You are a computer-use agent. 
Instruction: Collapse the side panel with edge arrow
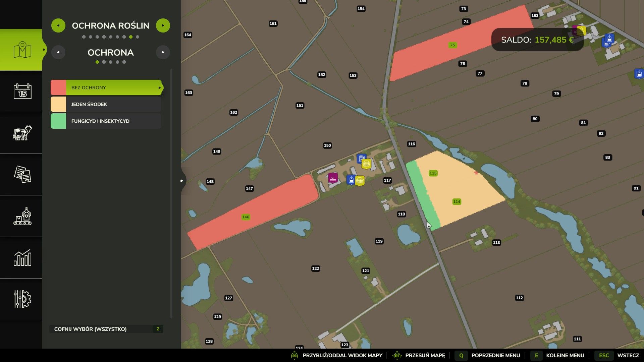(182, 181)
